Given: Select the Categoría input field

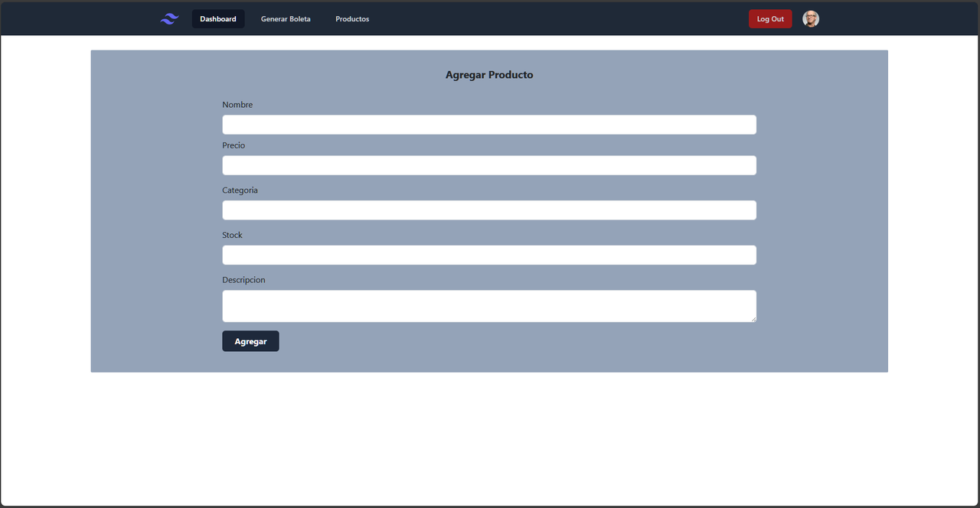Looking at the screenshot, I should [x=489, y=210].
